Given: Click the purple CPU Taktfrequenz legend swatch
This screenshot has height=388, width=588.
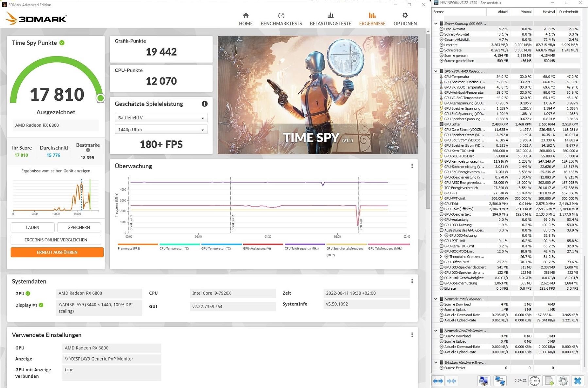Looking at the screenshot, I should point(305,244).
